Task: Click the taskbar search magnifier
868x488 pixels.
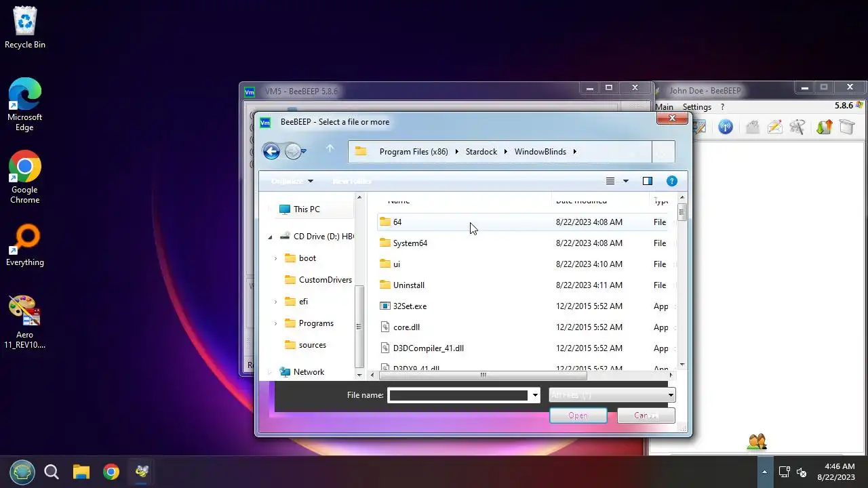Action: (x=52, y=472)
